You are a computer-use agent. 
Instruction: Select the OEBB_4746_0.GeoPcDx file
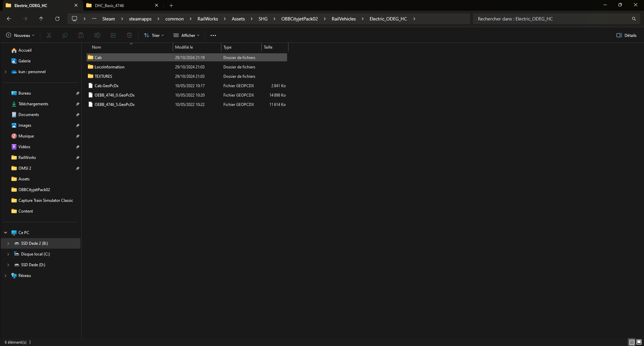click(187, 95)
